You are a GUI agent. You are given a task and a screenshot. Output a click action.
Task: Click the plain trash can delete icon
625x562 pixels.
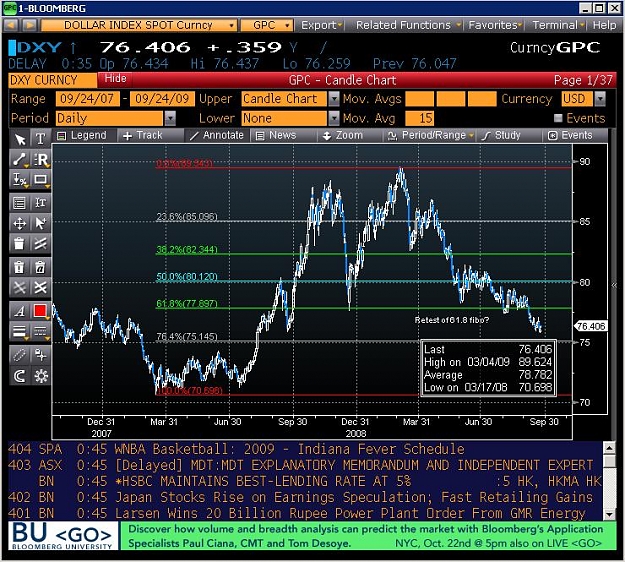click(19, 243)
